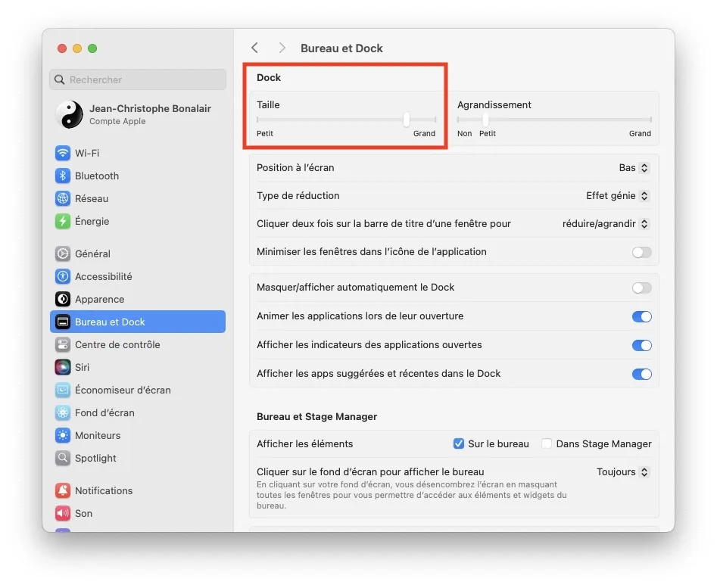Open the Toujours dropdown for wallpaper click
Viewport: 717px width, 588px height.
point(621,471)
